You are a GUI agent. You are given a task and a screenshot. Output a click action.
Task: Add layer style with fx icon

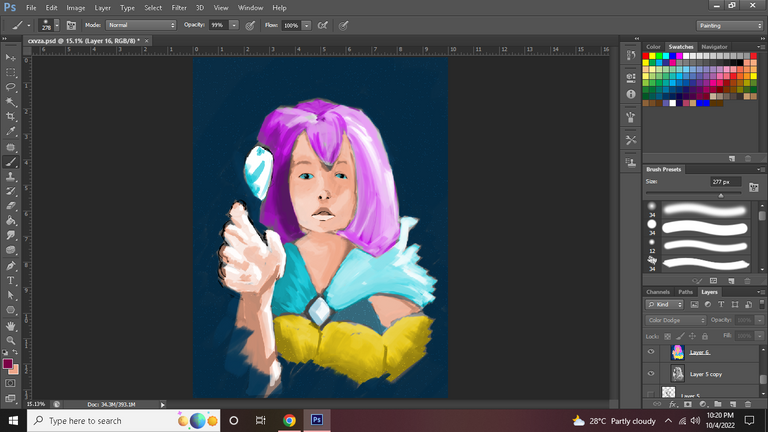pyautogui.click(x=672, y=404)
